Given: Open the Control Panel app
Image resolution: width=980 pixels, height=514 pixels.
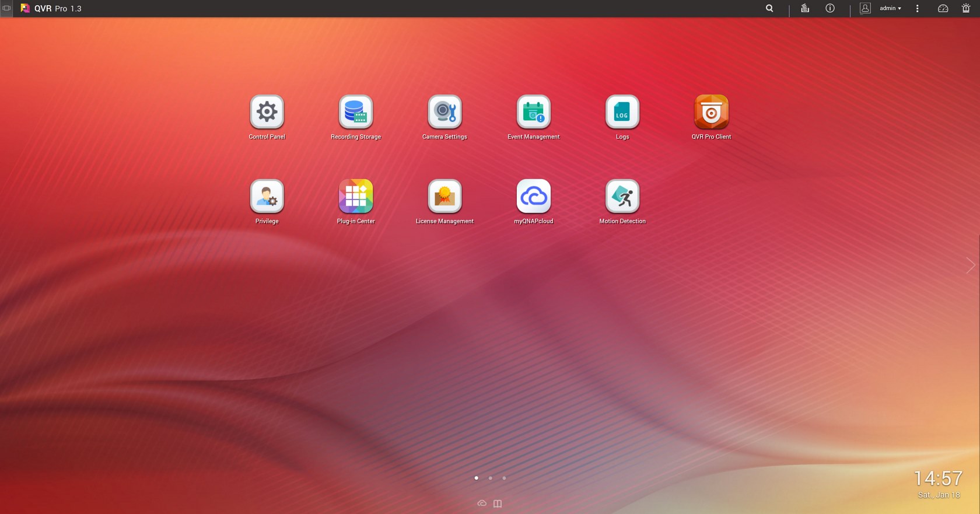Looking at the screenshot, I should [x=267, y=112].
